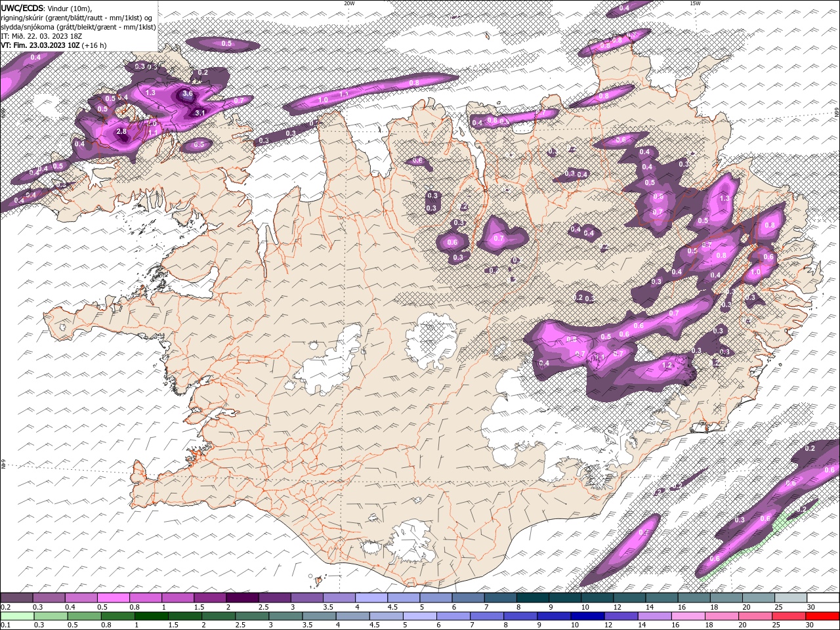
Task: Pick the violet 12 rain legend swatch
Action: tap(621, 616)
